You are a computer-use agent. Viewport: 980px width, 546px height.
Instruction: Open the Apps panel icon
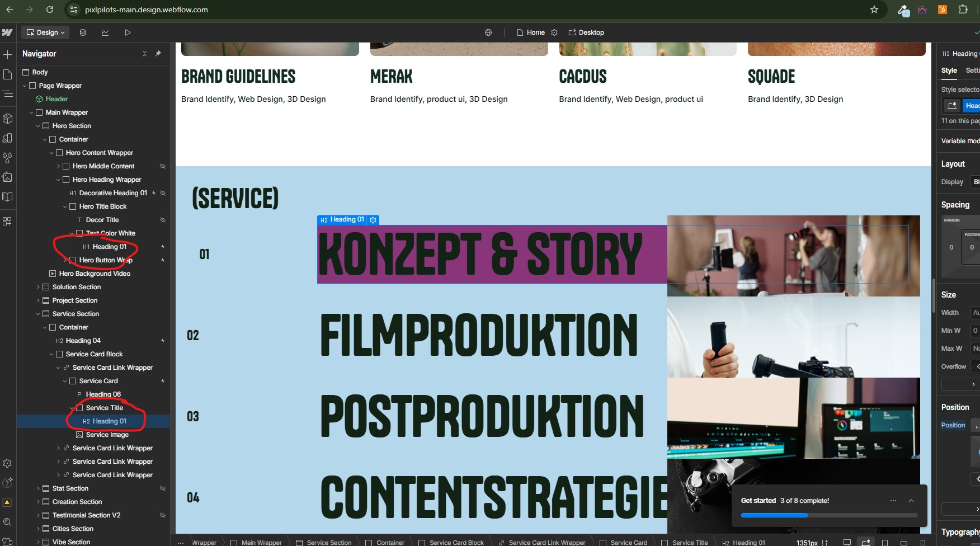[7, 221]
